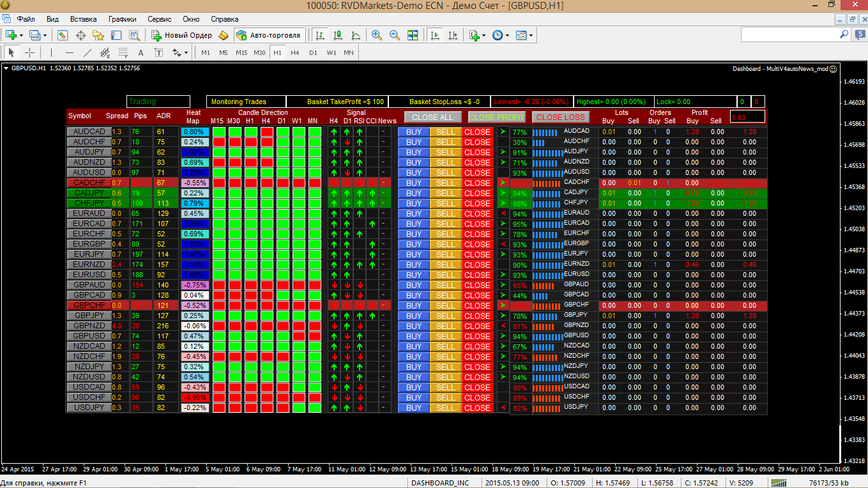Zoom in on the chart

pos(377,35)
